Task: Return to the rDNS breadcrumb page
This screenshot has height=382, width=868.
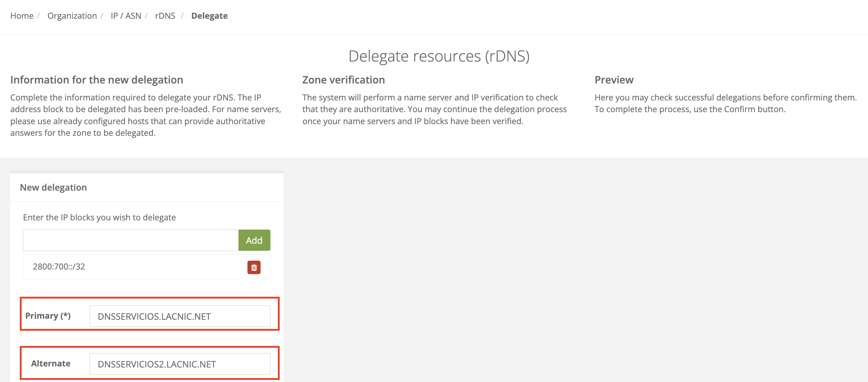Action: coord(165,16)
